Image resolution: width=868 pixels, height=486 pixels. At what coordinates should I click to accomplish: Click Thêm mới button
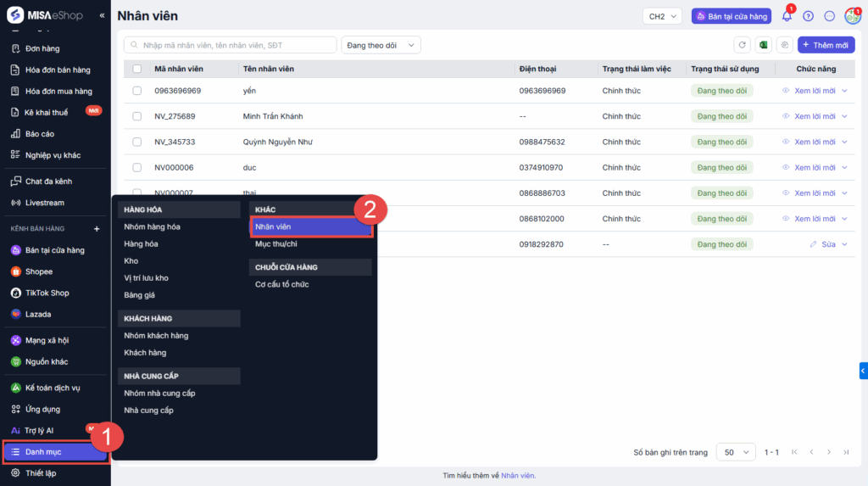[826, 45]
